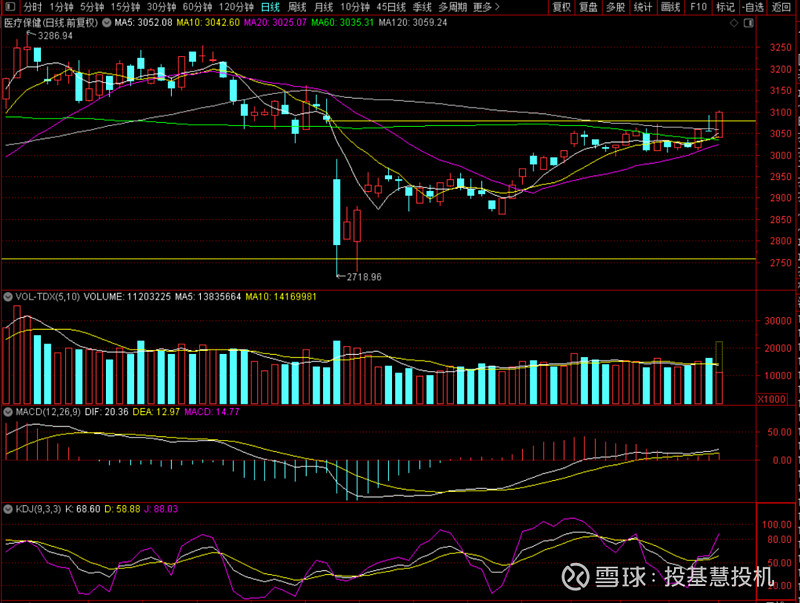Click the round dropdown icon beside 医疗保健 title
800x603 pixels.
coord(105,21)
